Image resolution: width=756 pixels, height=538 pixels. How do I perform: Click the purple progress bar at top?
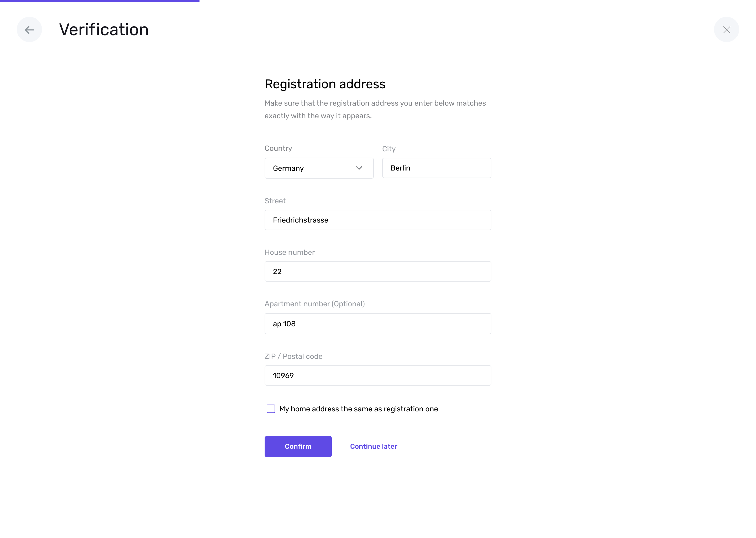[100, 1]
